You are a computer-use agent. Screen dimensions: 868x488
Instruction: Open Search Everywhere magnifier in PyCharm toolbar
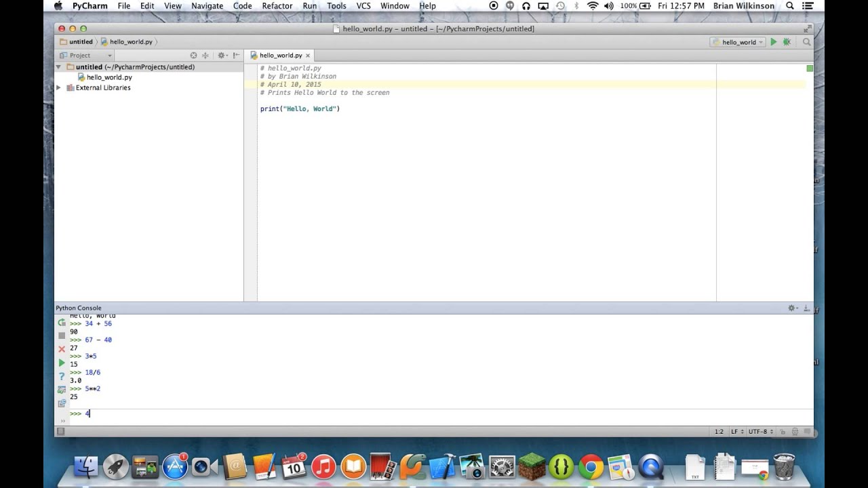[806, 42]
